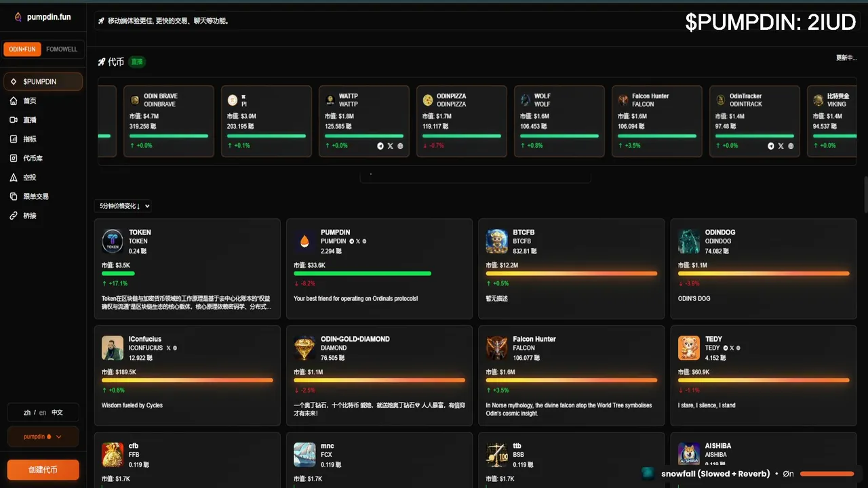
Task: Click the $PUMPDIN diamond icon in sidebar
Action: pyautogui.click(x=14, y=81)
